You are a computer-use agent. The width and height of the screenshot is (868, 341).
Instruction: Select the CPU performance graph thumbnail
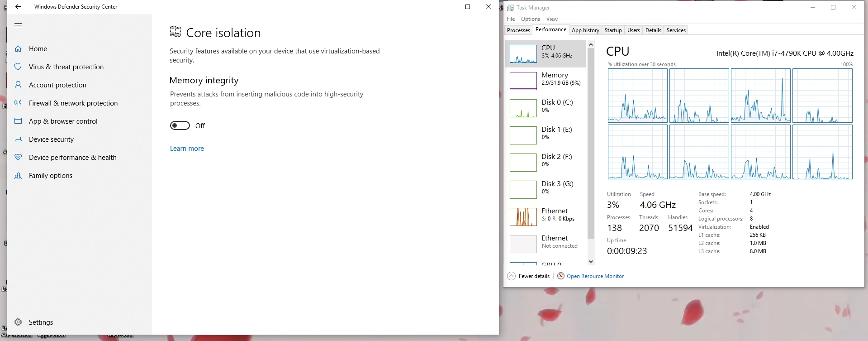523,54
